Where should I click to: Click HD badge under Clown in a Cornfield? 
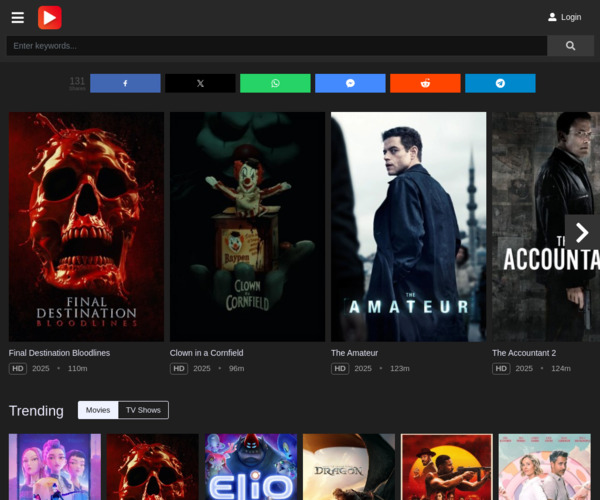tap(179, 368)
